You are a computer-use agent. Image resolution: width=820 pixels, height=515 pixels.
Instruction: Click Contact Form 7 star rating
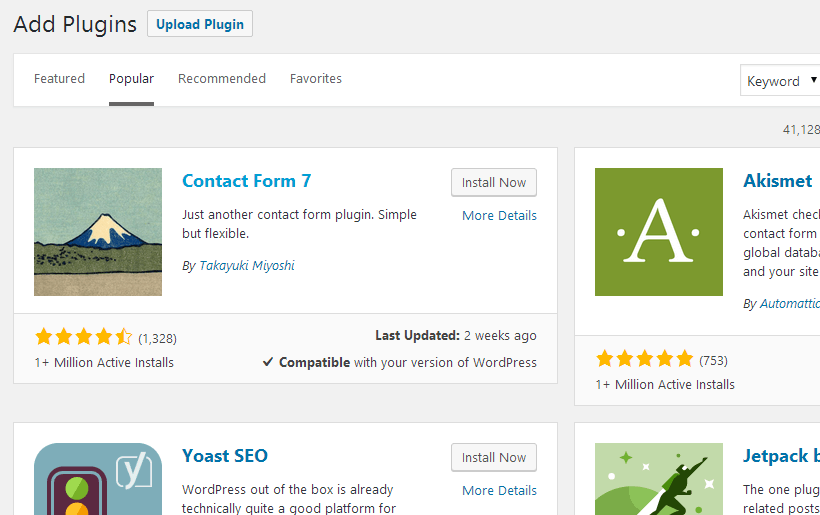click(83, 337)
